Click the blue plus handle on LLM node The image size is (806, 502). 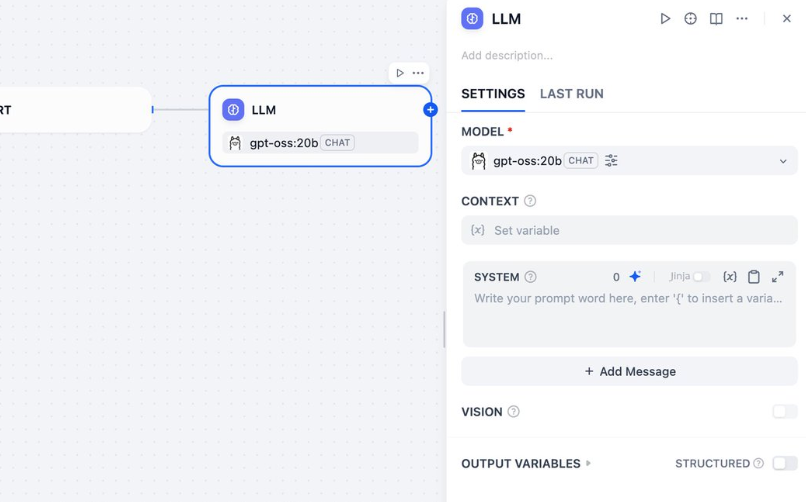(430, 110)
